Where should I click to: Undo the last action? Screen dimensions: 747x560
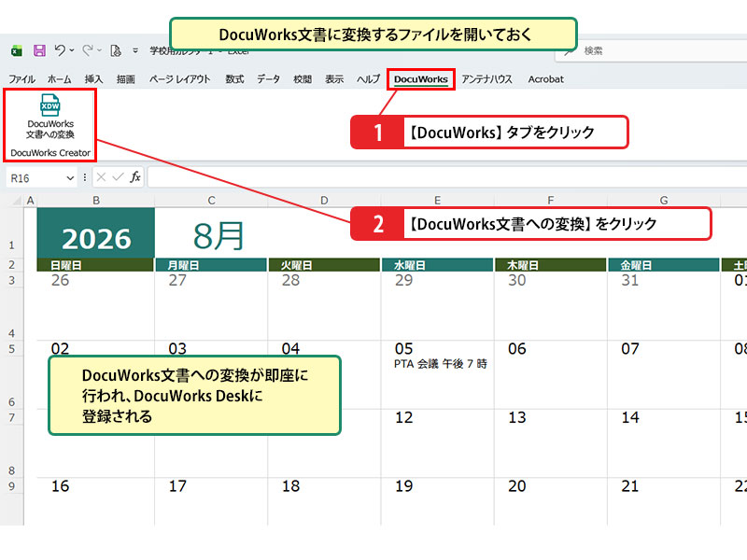point(60,50)
